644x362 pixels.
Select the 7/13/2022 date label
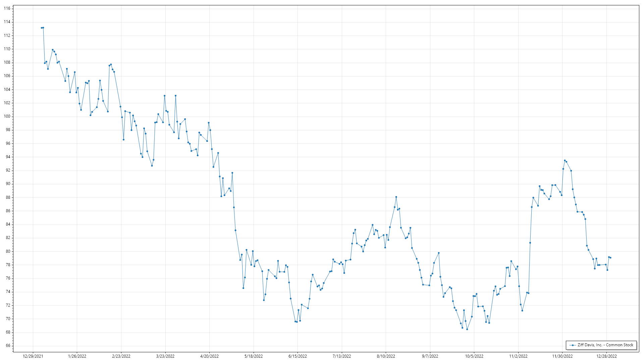tap(342, 356)
